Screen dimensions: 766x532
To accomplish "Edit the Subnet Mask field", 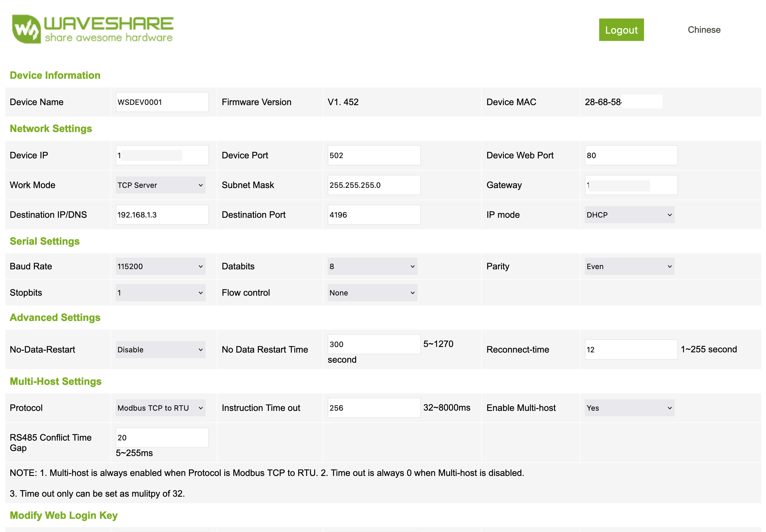I will click(x=374, y=185).
